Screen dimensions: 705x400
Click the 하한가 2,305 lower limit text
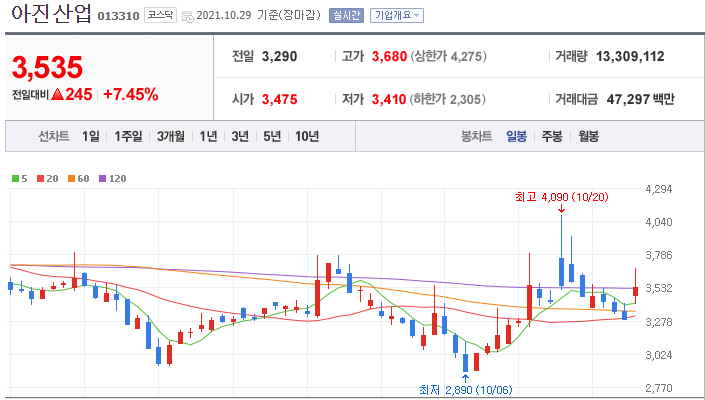coord(447,99)
